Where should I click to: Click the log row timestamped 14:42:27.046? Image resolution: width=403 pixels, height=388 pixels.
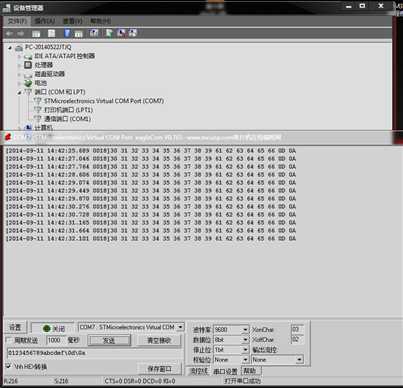(x=151, y=159)
